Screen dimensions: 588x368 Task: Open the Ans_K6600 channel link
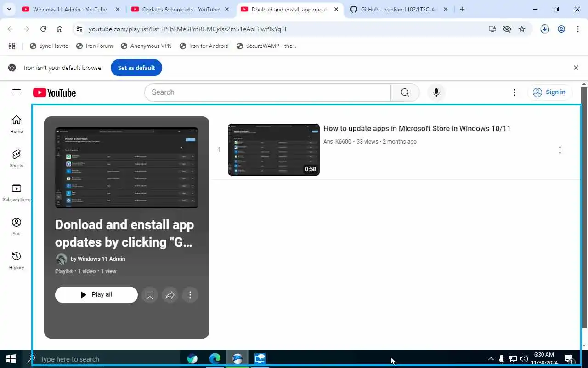pos(337,142)
